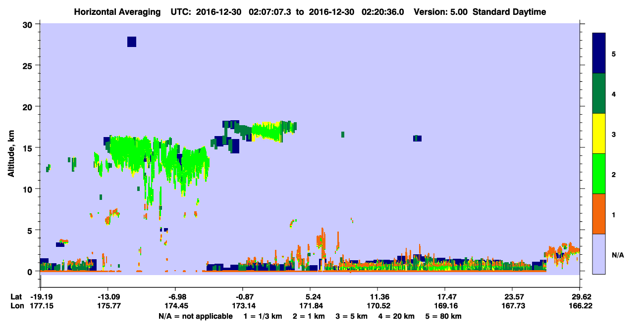Image resolution: width=644 pixels, height=330 pixels.
Task: Click longitude value 177.15
Action: [x=41, y=306]
